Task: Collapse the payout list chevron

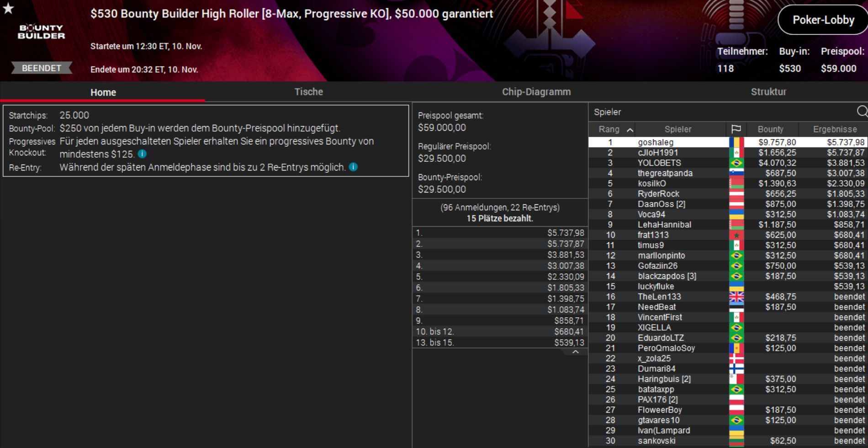Action: [x=576, y=352]
